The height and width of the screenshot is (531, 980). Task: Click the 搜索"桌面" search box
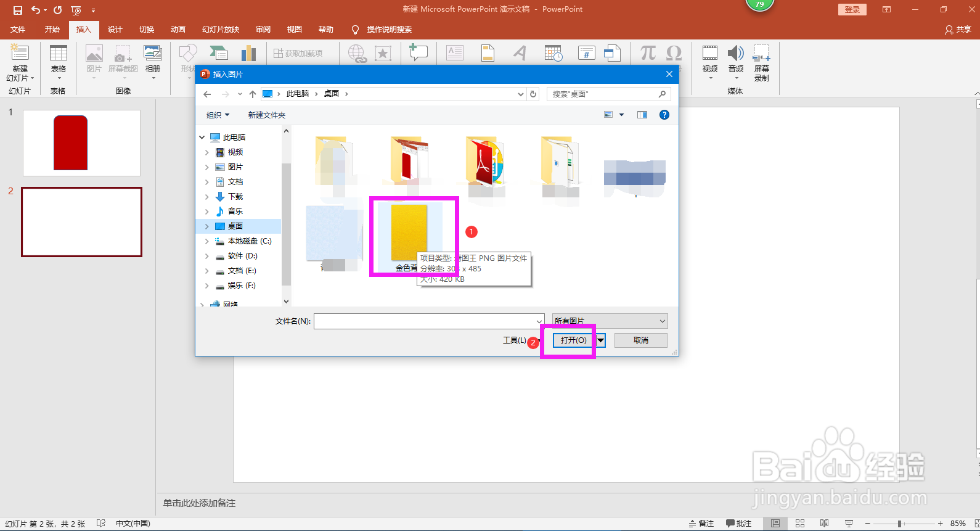coord(608,94)
